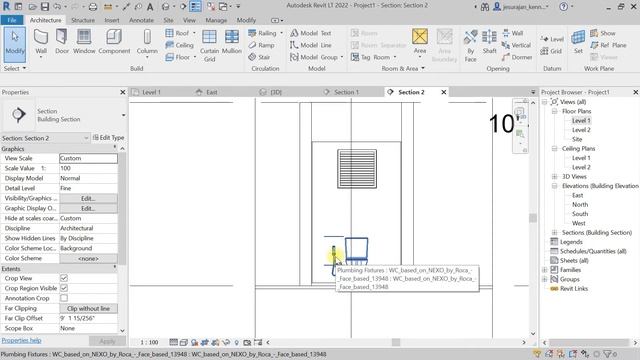Edit the View Scale field
Image resolution: width=640 pixels, height=360 pixels.
coord(88,158)
